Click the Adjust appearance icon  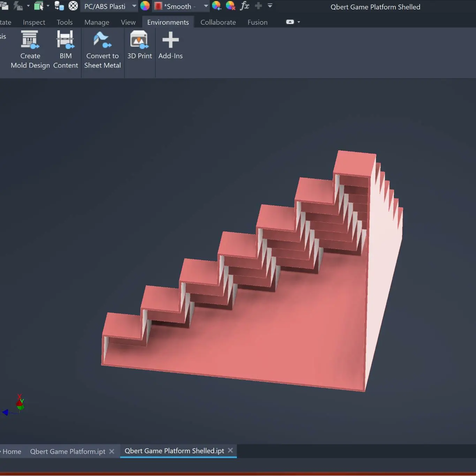click(216, 6)
